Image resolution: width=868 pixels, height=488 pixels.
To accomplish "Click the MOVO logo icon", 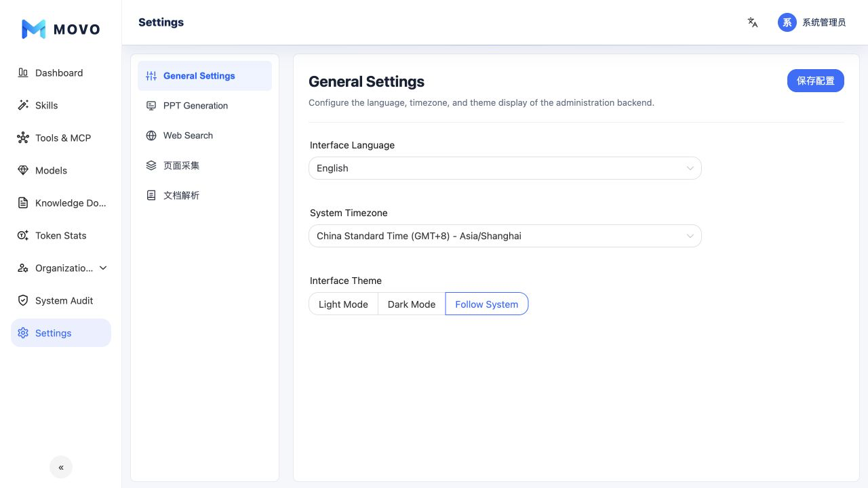I will [x=34, y=29].
